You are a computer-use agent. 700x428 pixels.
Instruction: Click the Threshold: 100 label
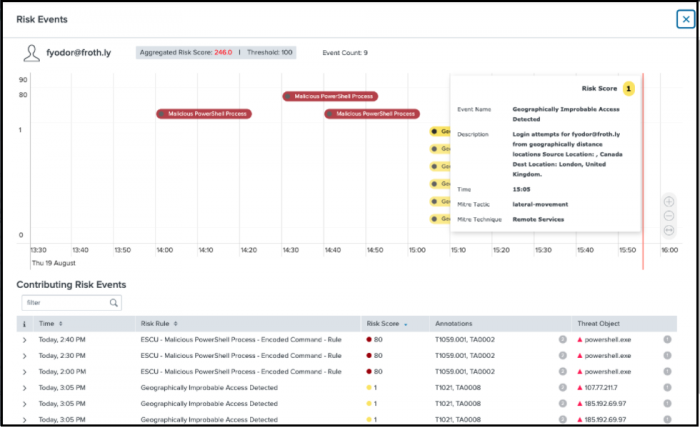coord(270,52)
